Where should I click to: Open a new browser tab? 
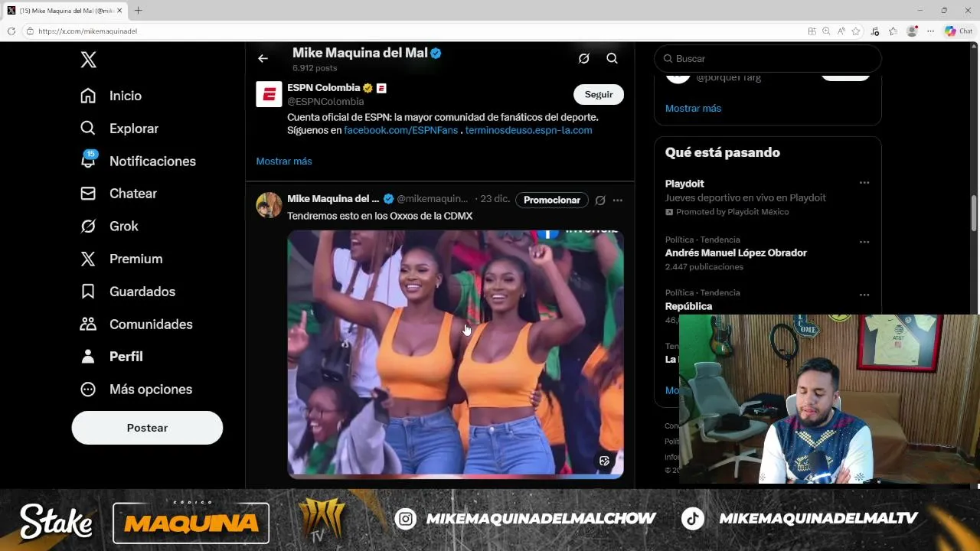pos(138,11)
